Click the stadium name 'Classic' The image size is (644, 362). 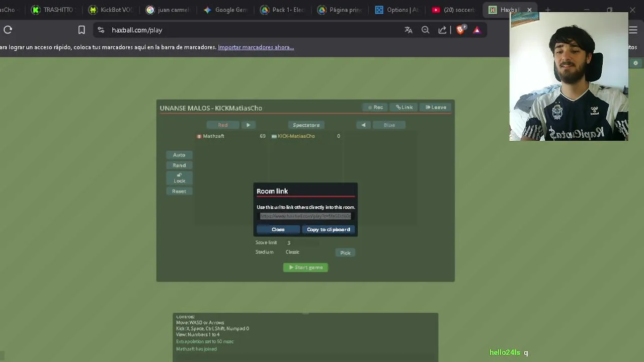[292, 252]
